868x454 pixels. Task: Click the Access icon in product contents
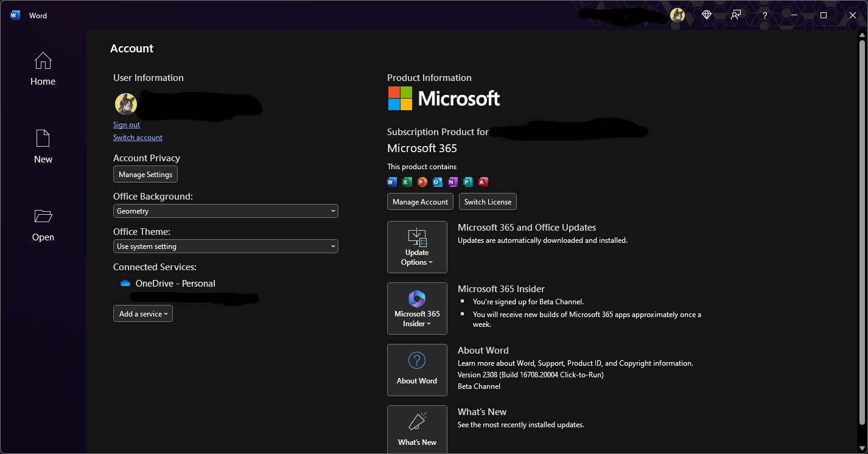[x=483, y=181]
